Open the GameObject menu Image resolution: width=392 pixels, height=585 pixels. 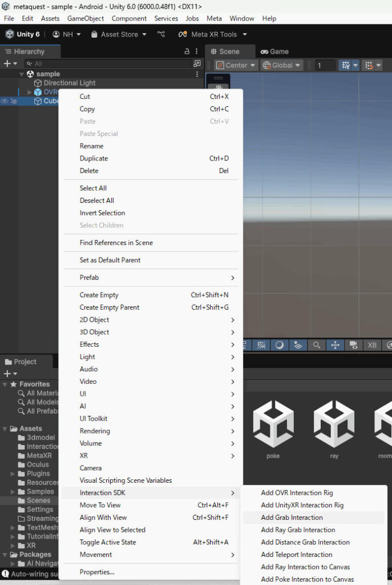(86, 18)
